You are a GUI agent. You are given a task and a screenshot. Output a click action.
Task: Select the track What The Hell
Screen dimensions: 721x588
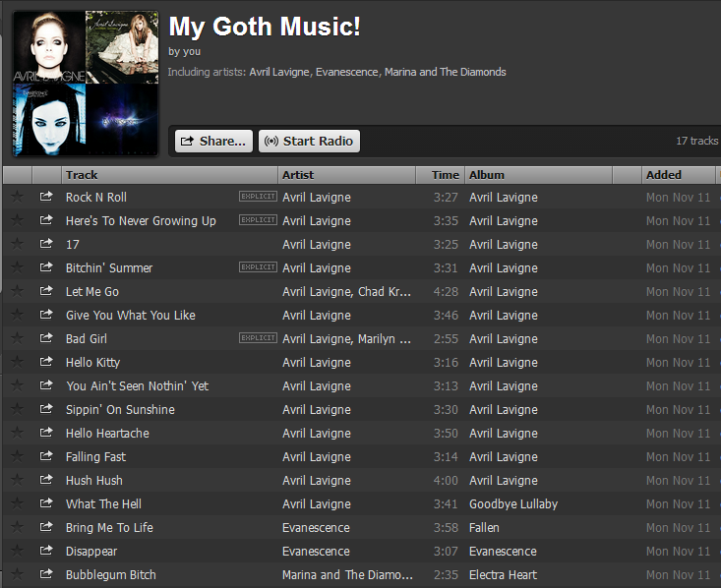pyautogui.click(x=103, y=503)
